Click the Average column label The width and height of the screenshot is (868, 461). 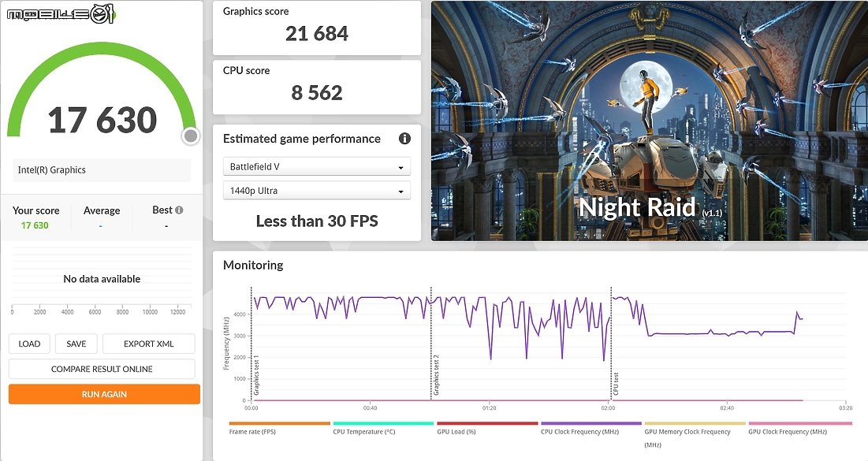102,210
